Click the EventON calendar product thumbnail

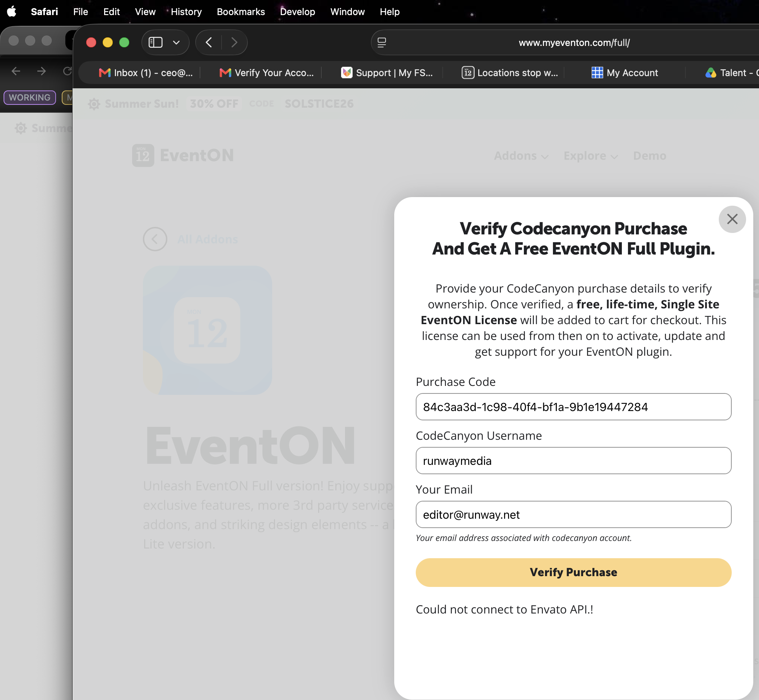(207, 330)
